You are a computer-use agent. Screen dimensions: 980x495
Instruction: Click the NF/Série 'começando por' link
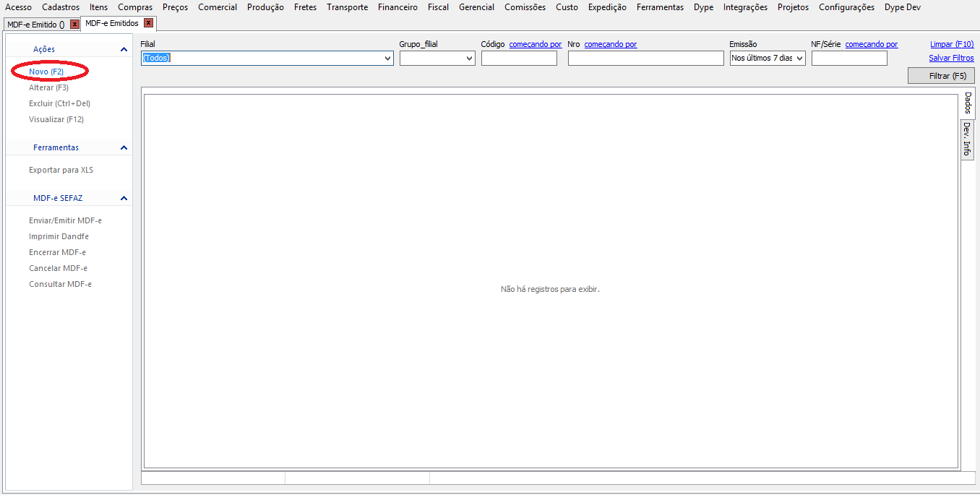tap(872, 44)
